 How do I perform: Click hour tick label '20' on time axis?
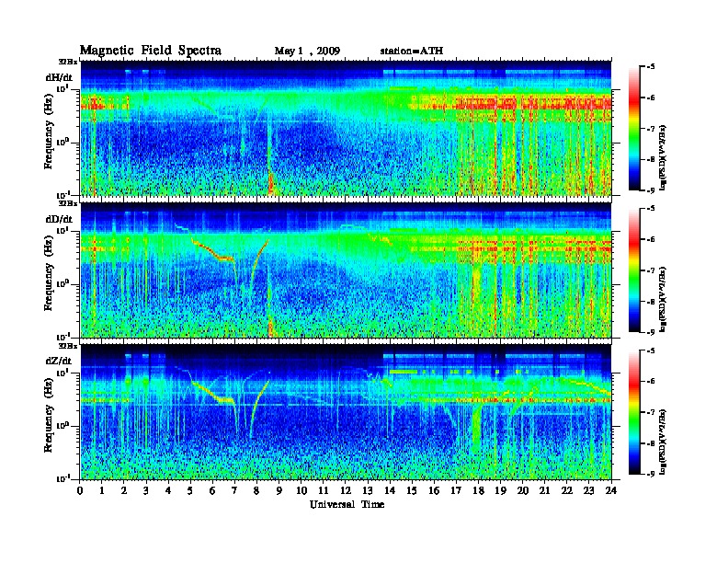523,490
